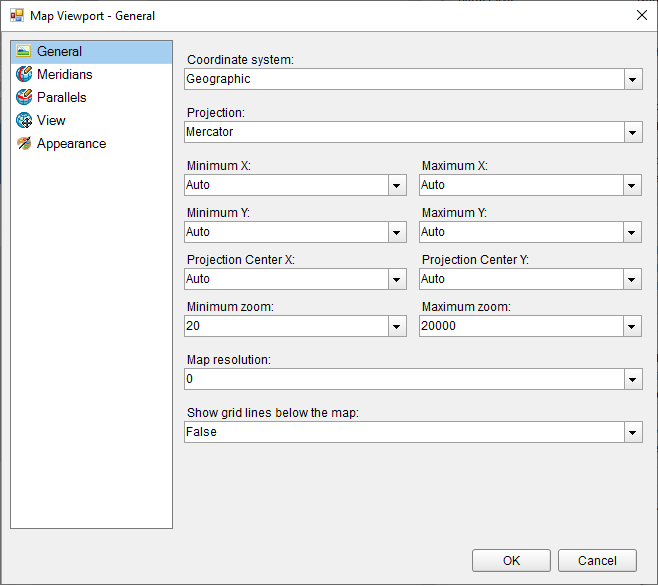The width and height of the screenshot is (658, 587).
Task: Click the OK button
Action: tap(511, 561)
